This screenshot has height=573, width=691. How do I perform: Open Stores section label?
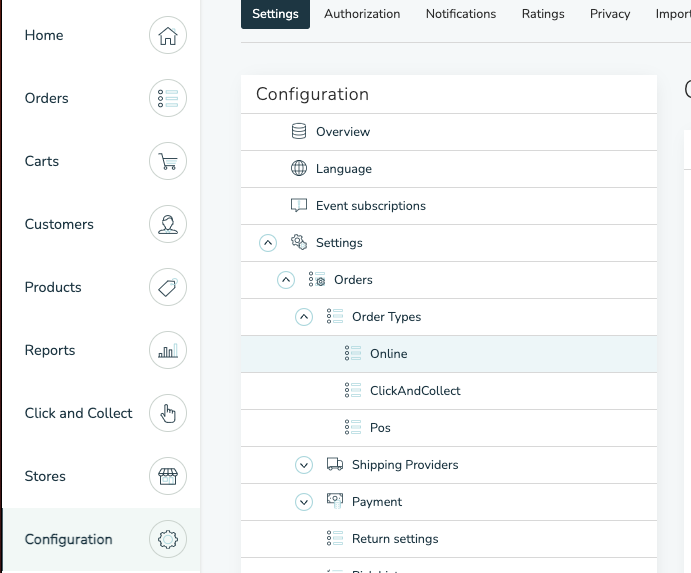tap(45, 476)
